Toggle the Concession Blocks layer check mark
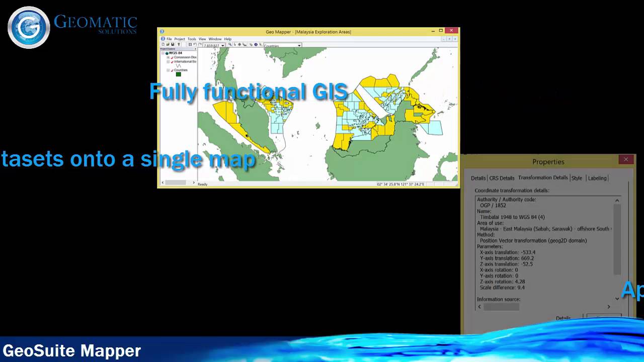 [172, 57]
